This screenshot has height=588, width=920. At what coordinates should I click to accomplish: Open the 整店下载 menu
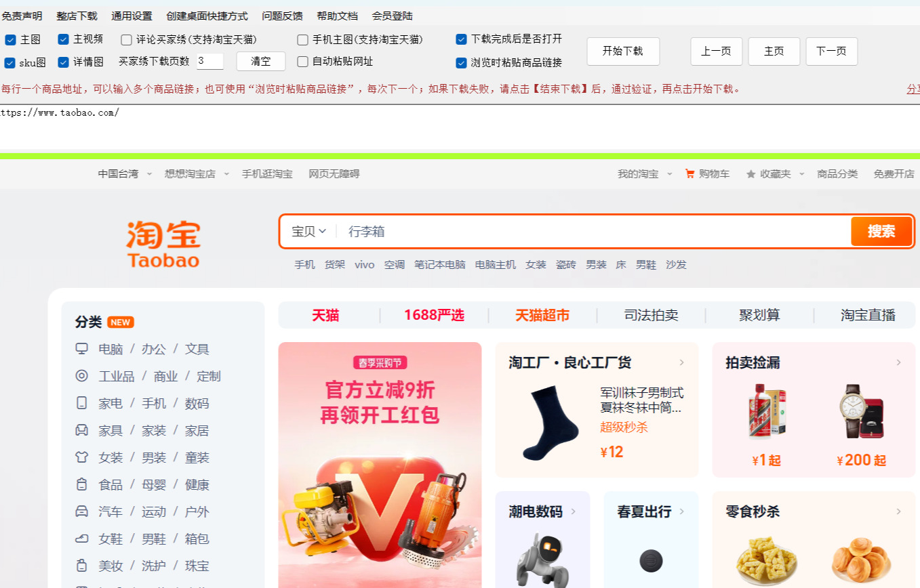coord(77,16)
